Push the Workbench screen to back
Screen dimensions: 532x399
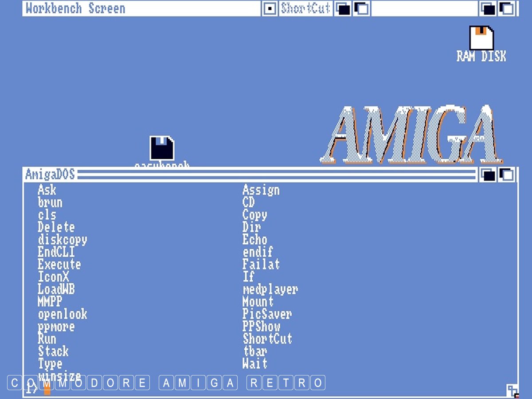pyautogui.click(x=488, y=8)
